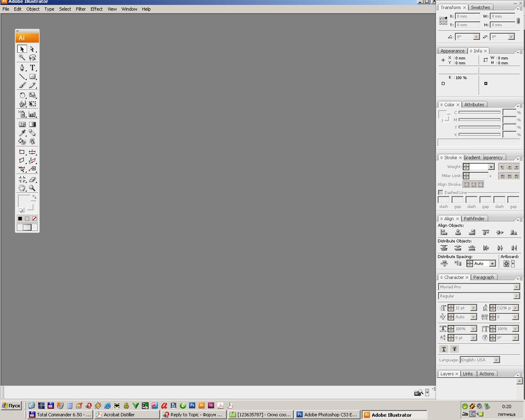
Task: Toggle Strikethrough in Character panel
Action: pos(454,349)
